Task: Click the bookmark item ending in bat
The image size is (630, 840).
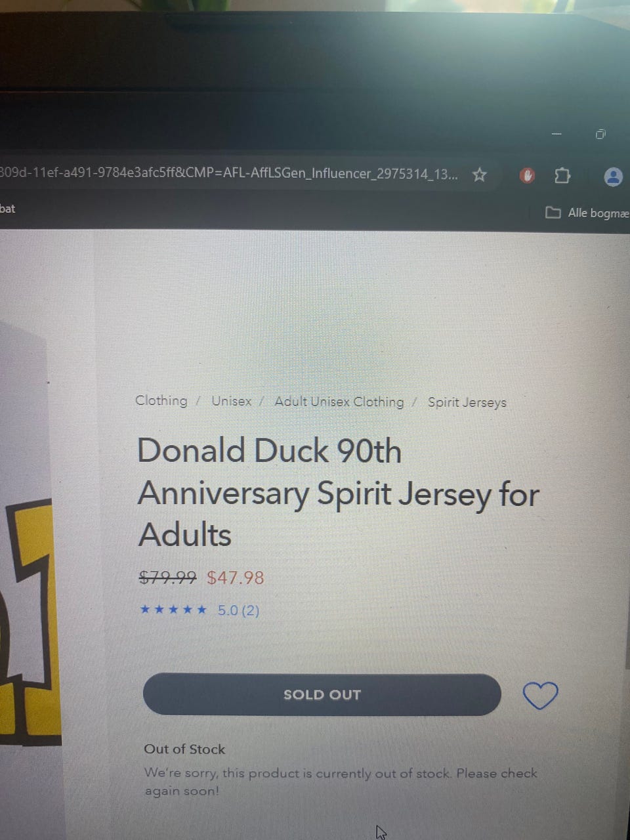Action: pyautogui.click(x=7, y=209)
